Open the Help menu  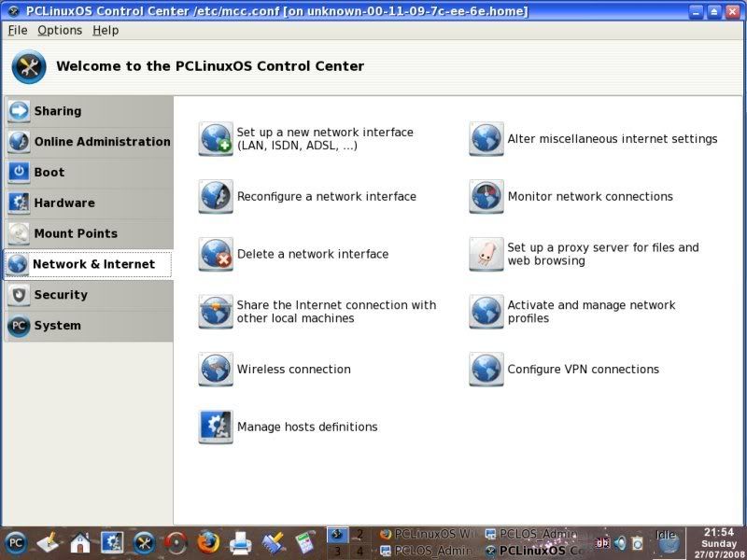pyautogui.click(x=106, y=31)
